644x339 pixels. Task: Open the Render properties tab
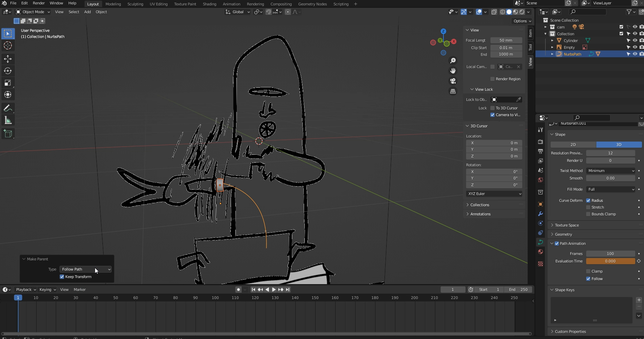tap(540, 142)
